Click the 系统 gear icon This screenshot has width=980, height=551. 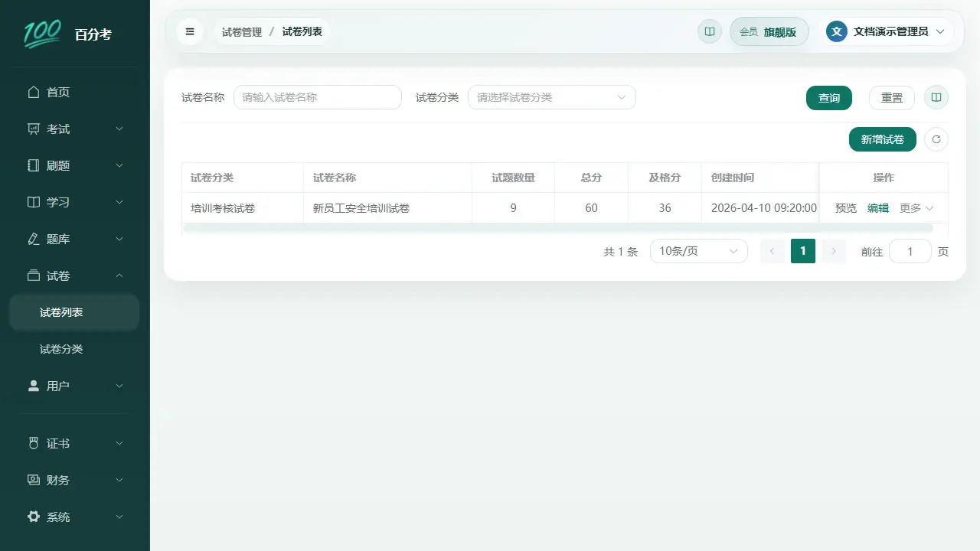pyautogui.click(x=33, y=517)
